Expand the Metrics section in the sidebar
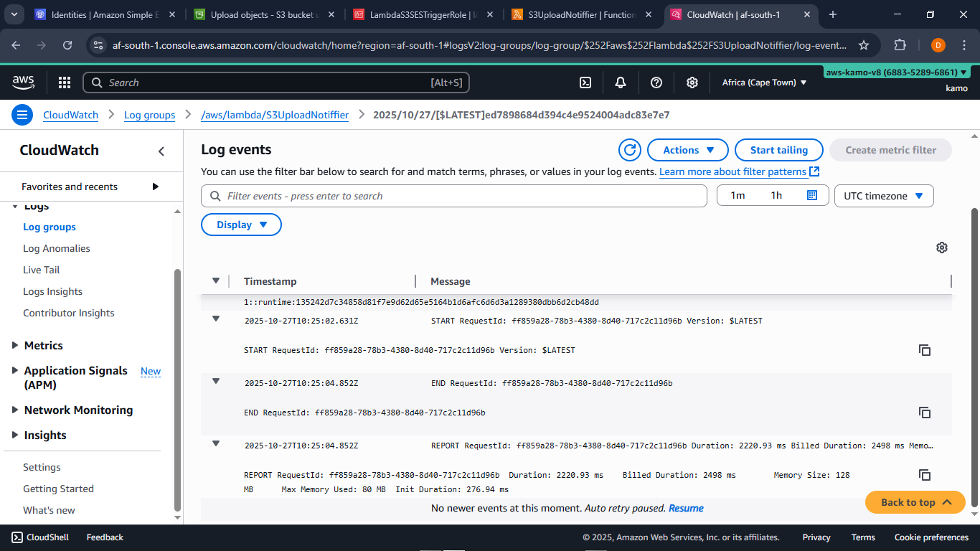 17,345
